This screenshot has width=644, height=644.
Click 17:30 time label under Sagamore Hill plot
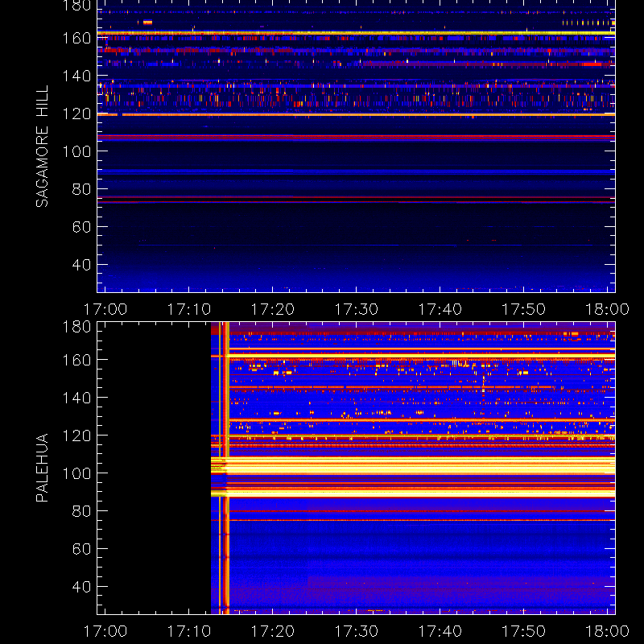pos(357,309)
